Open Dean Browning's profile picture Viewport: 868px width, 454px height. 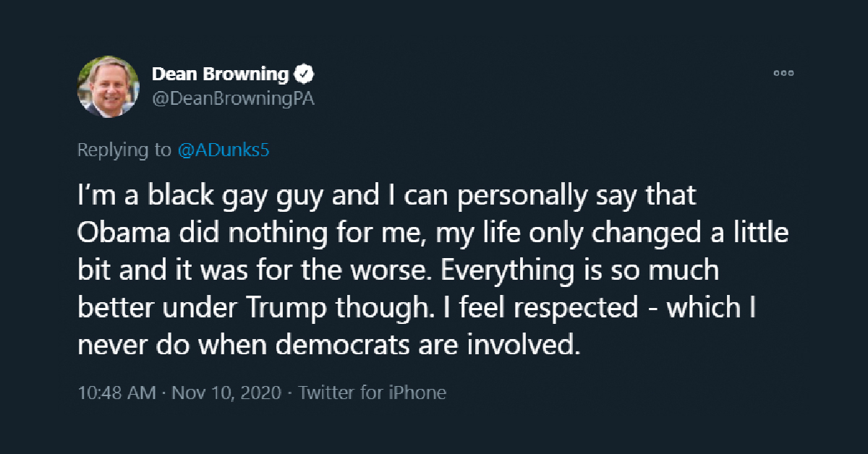pos(109,86)
